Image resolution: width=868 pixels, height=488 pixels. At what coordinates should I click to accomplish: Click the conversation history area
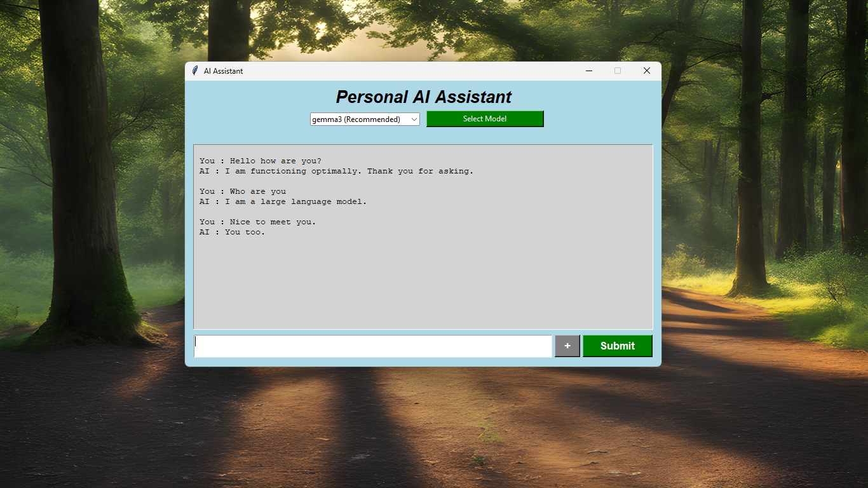coord(423,237)
